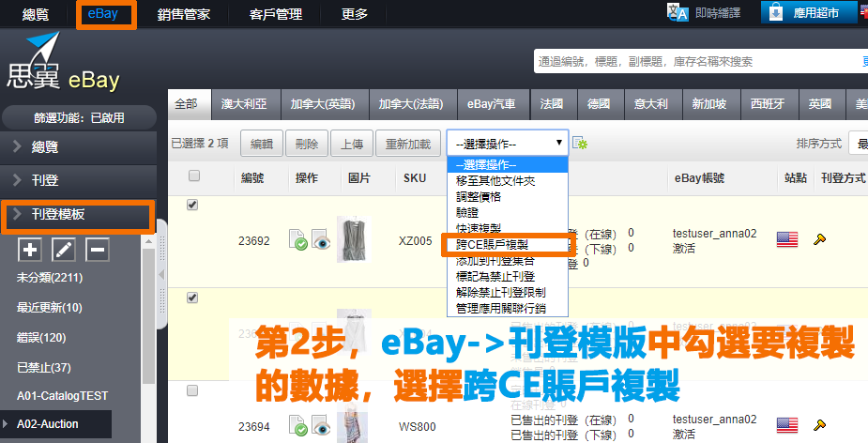Click the preview eye icon for 23694
The width and height of the screenshot is (868, 443).
pos(321,426)
